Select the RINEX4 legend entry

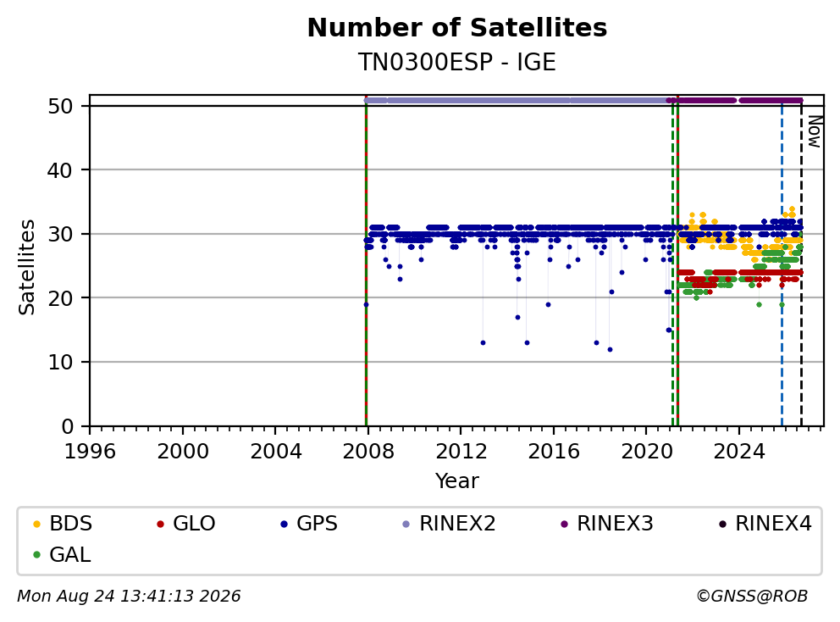click(765, 524)
